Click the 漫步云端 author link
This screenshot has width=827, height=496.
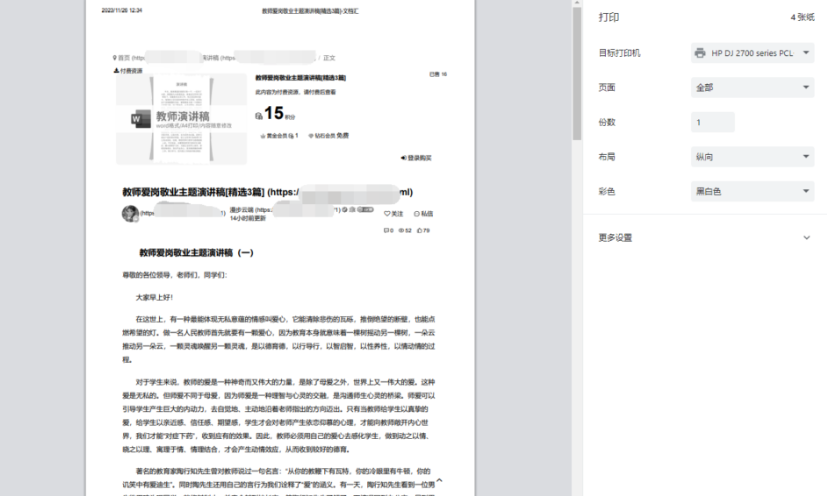(242, 210)
